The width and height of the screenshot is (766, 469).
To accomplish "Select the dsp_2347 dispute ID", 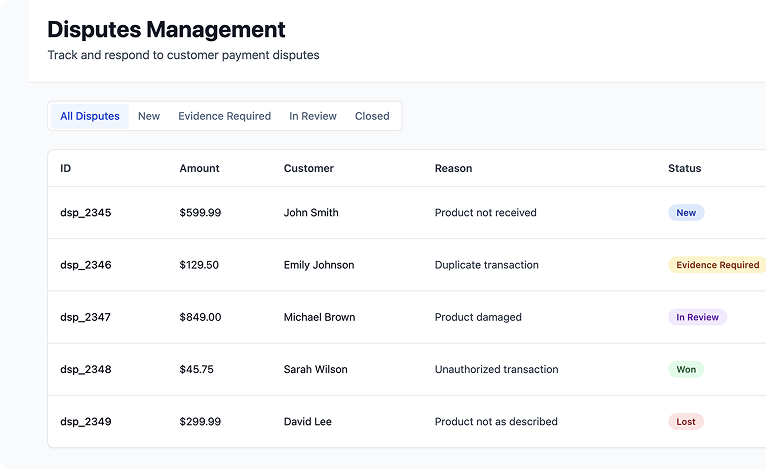I will pyautogui.click(x=86, y=317).
